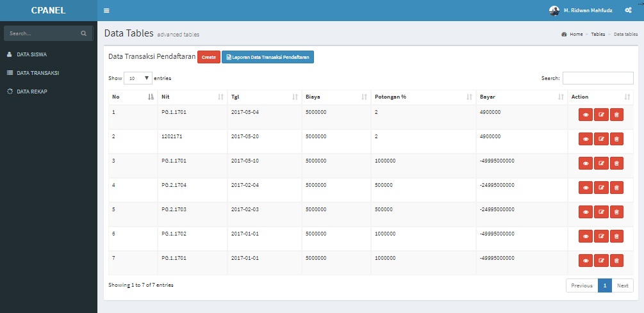Select page 1 in pagination

604,285
